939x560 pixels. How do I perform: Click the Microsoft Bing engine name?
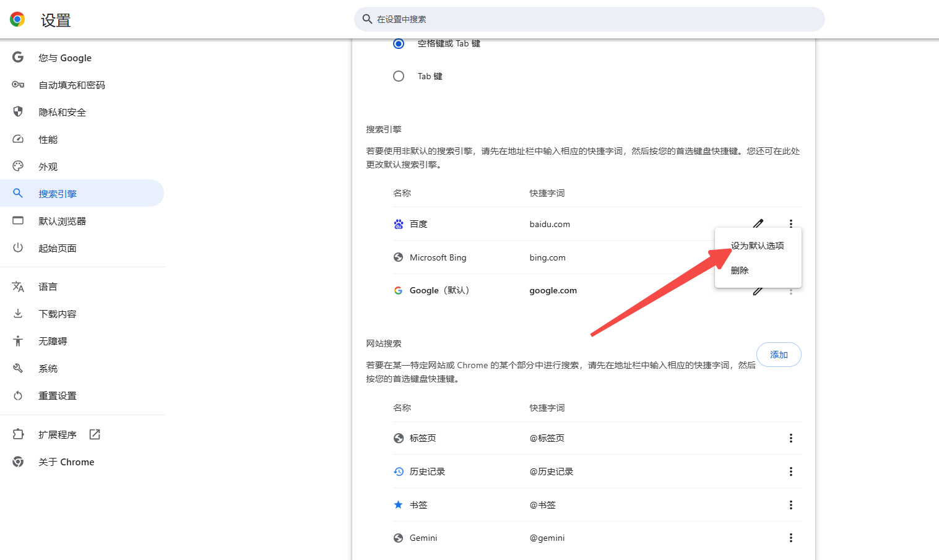438,257
